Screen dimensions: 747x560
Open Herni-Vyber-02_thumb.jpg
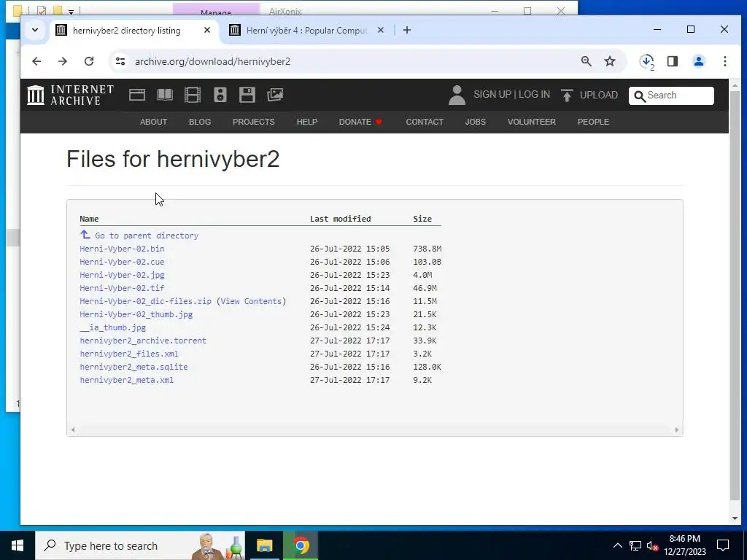[136, 314]
